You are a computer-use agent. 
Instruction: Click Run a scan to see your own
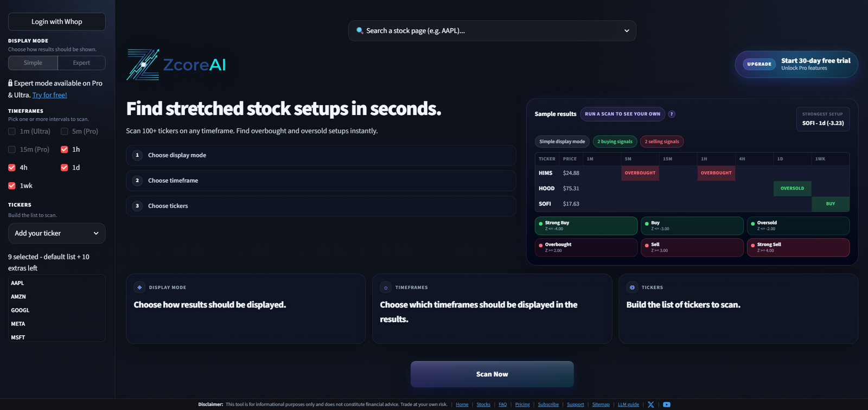622,114
